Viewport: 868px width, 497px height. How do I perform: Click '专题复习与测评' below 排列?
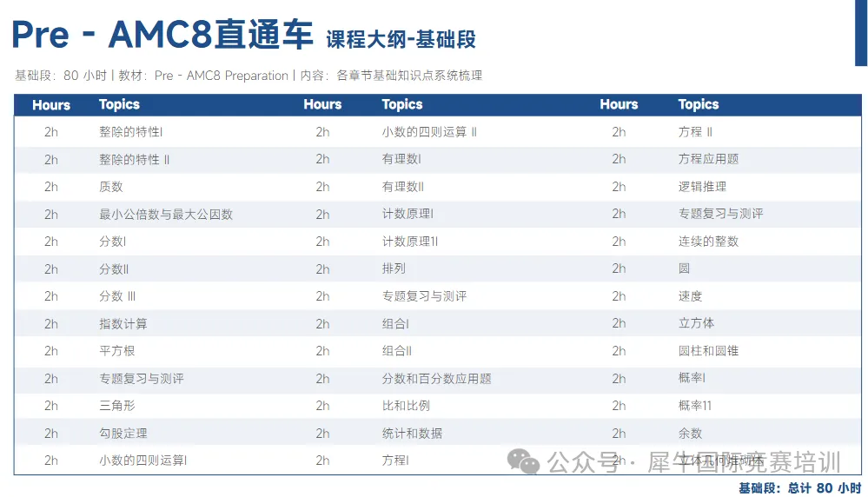(x=425, y=296)
